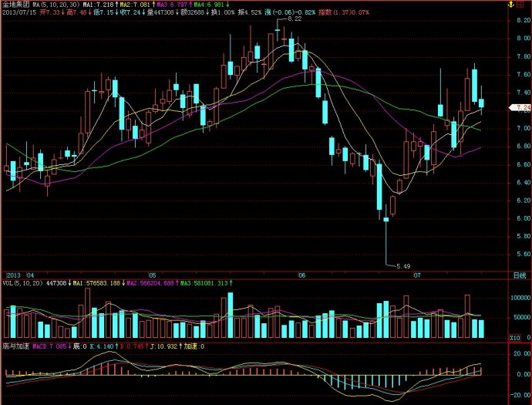
Task: Click the purple MA3:6.797 label
Action: tap(172, 5)
